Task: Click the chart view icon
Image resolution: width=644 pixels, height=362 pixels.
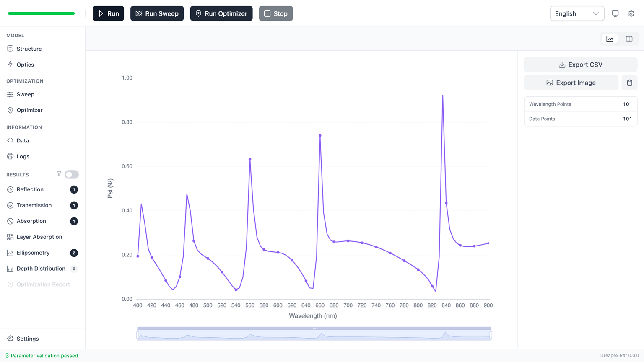Action: tap(610, 39)
